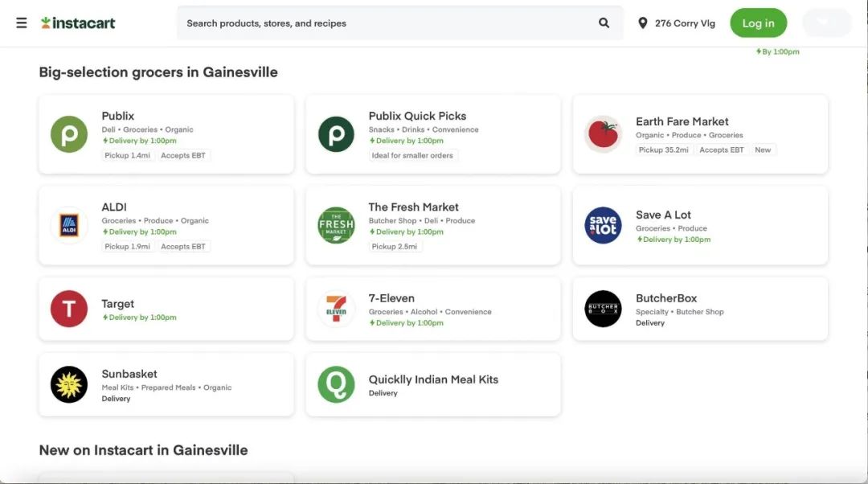This screenshot has width=868, height=484.
Task: Click The Fresh Market 'Pickup 2.5mi' tag
Action: click(395, 247)
